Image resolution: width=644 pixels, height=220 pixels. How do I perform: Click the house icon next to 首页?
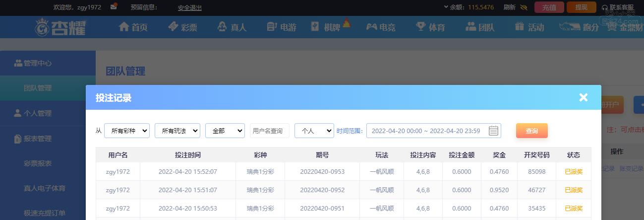pyautogui.click(x=124, y=27)
